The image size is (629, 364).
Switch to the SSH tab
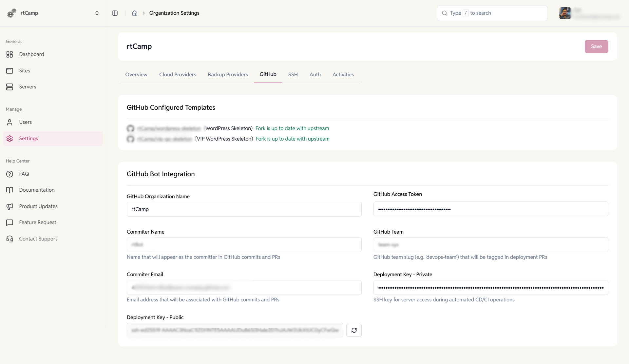pyautogui.click(x=293, y=74)
